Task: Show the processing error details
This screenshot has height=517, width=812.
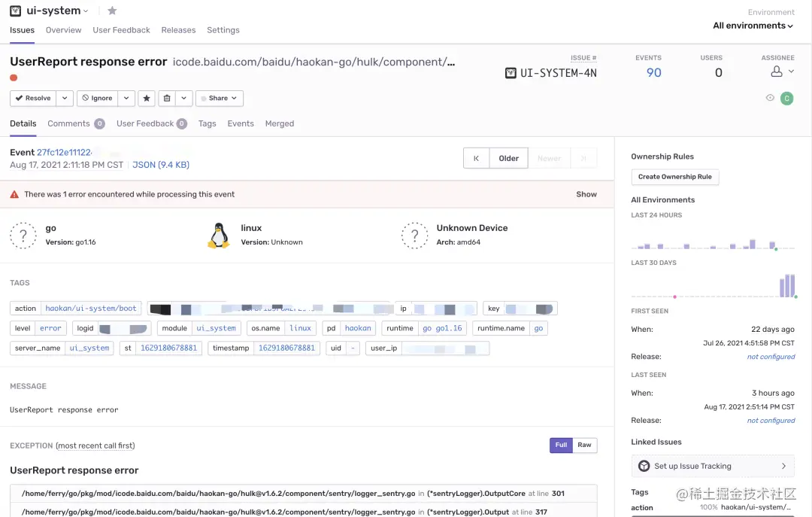Action: point(586,194)
